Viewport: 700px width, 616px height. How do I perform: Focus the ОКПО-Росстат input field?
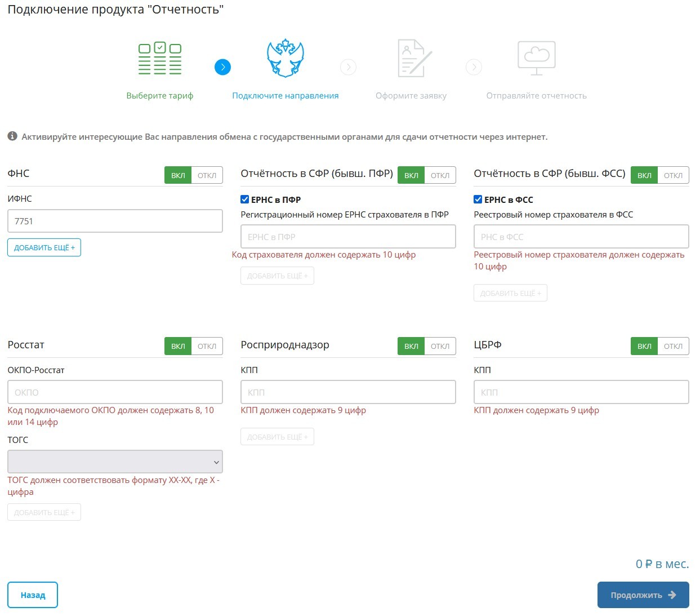click(x=115, y=392)
